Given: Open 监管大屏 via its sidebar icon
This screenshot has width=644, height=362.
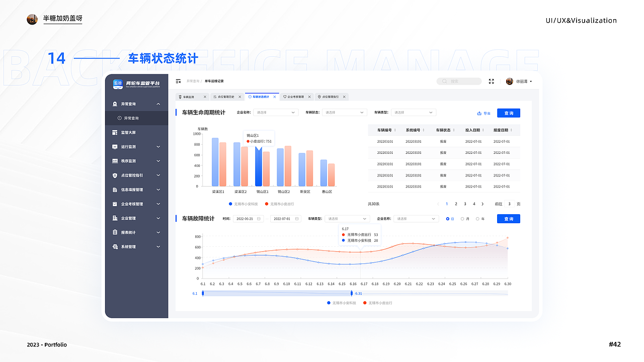Looking at the screenshot, I should (x=115, y=133).
